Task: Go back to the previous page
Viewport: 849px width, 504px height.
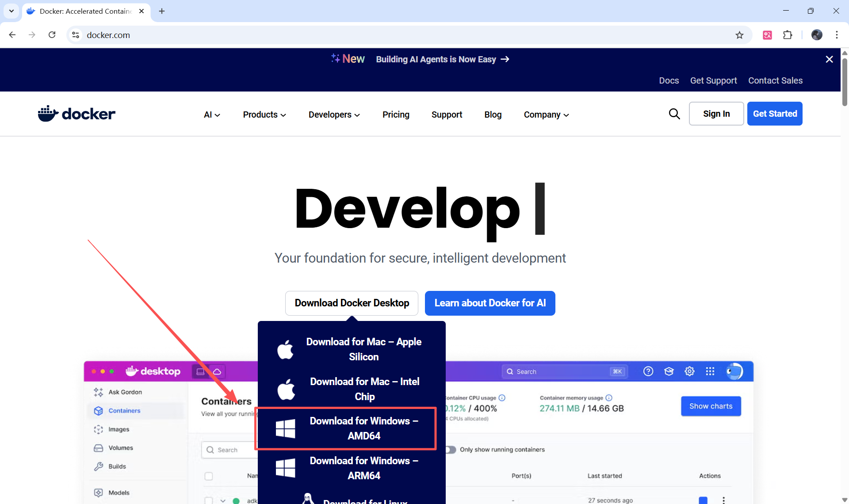Action: 12,35
